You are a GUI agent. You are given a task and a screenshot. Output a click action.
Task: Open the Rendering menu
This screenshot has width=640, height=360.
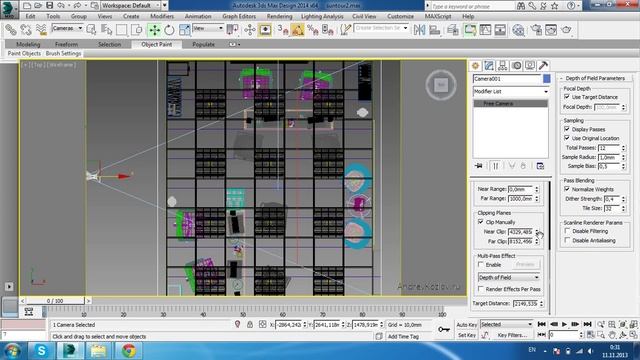tap(279, 16)
